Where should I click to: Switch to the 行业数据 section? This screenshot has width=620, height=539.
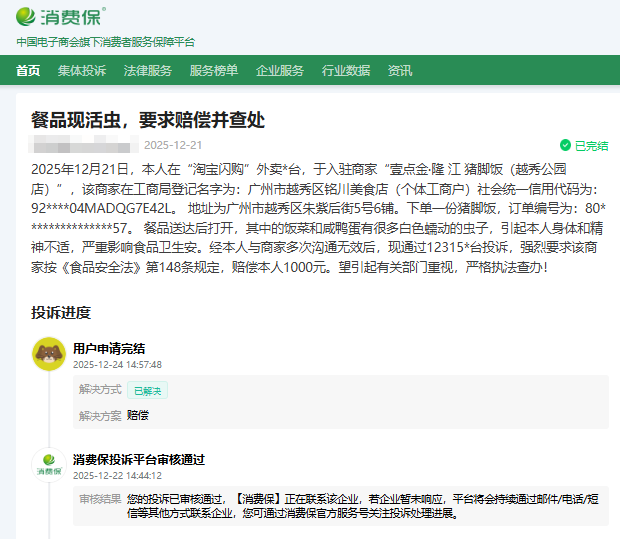346,70
